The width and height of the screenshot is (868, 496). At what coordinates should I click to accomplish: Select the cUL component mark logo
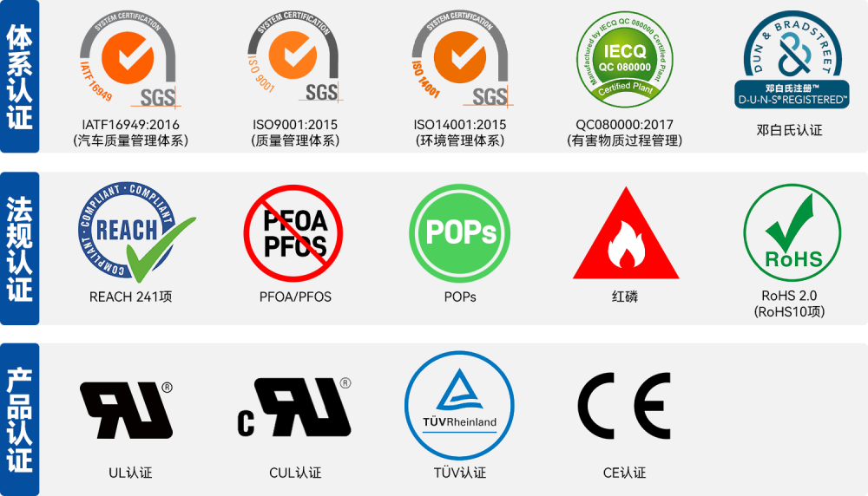click(x=294, y=408)
